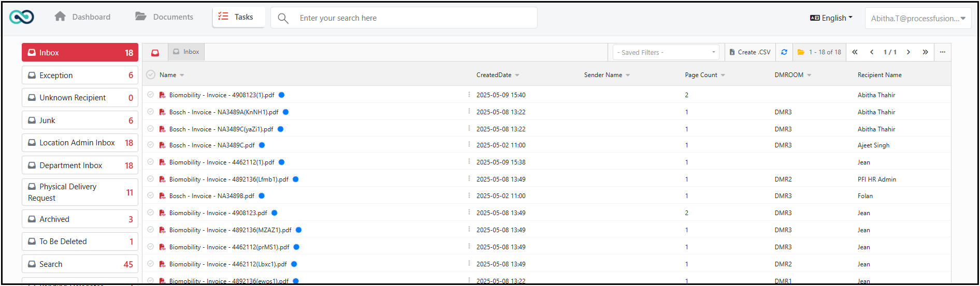
Task: Open Junk folder in sidebar
Action: [x=80, y=120]
